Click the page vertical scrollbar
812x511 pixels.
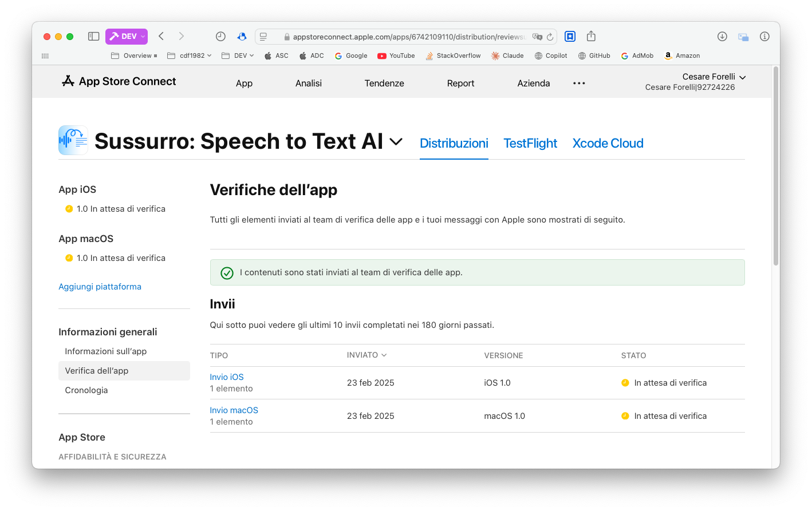[x=776, y=166]
